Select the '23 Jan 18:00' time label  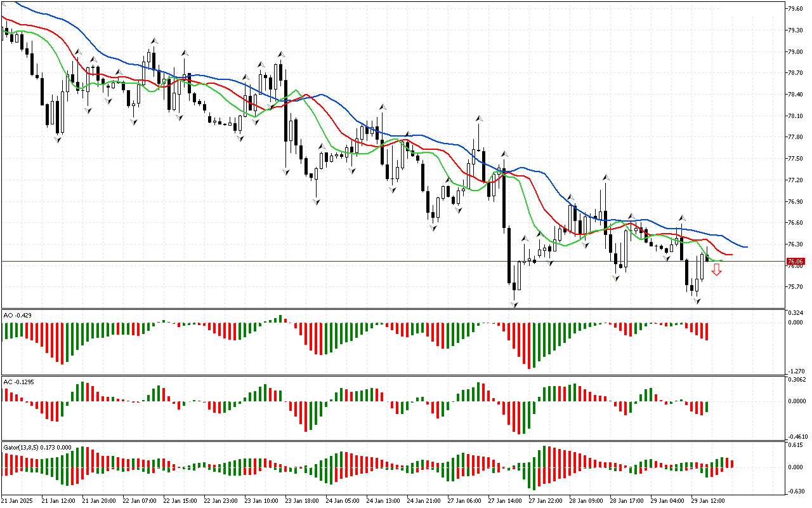click(301, 501)
